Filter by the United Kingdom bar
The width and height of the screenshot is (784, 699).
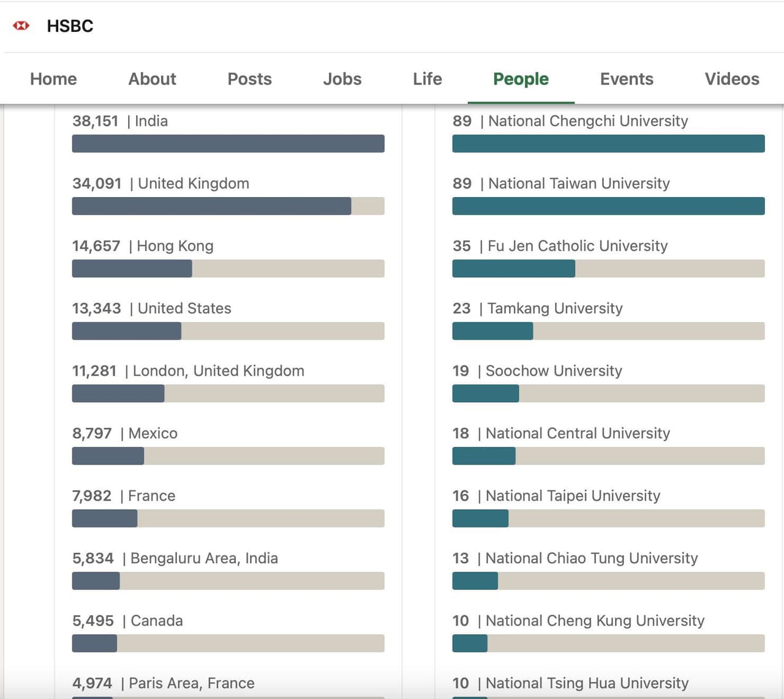(x=228, y=206)
